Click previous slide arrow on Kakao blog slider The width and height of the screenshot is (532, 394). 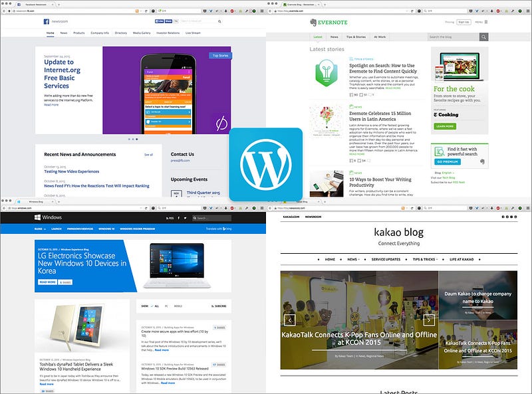289,320
